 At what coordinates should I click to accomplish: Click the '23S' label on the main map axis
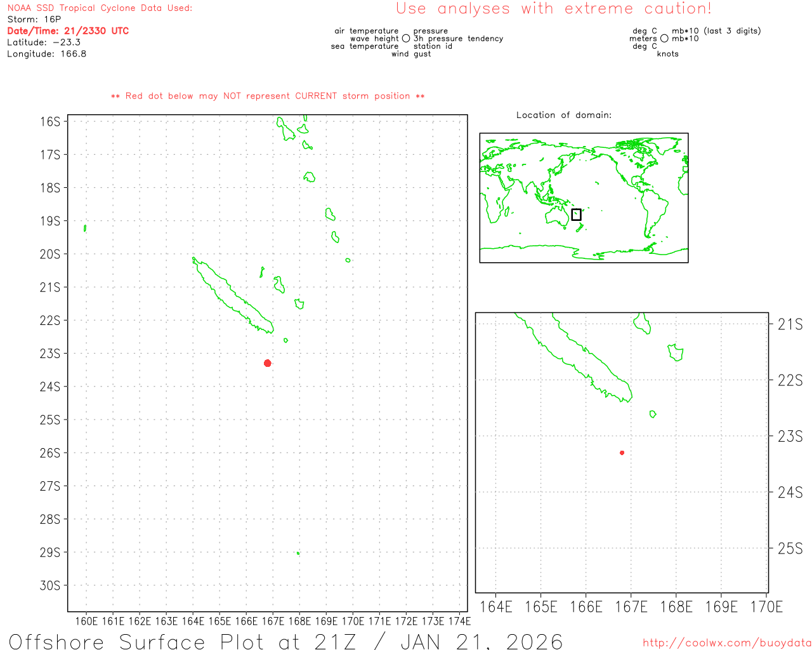(x=50, y=354)
